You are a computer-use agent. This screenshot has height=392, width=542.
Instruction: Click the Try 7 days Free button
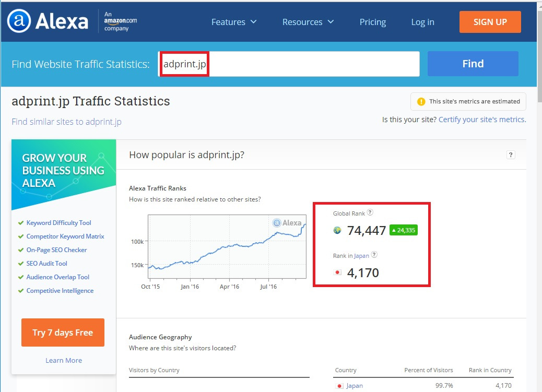coord(63,332)
